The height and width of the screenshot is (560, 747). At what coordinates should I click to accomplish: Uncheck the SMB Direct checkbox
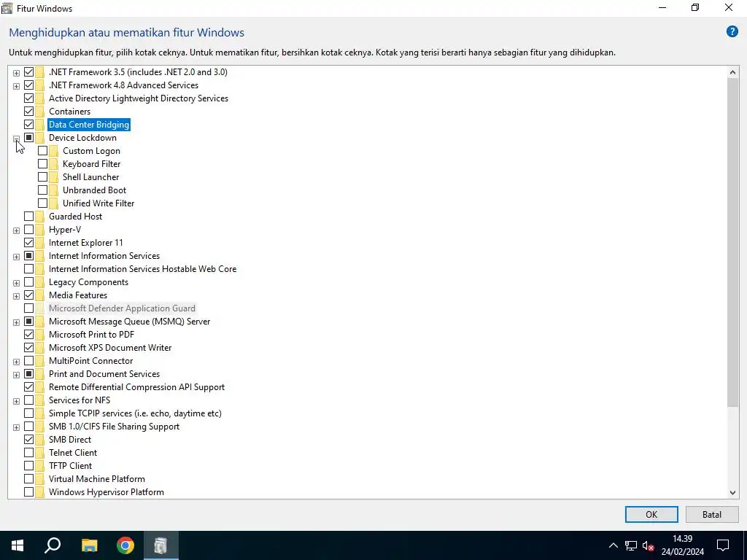(x=28, y=440)
